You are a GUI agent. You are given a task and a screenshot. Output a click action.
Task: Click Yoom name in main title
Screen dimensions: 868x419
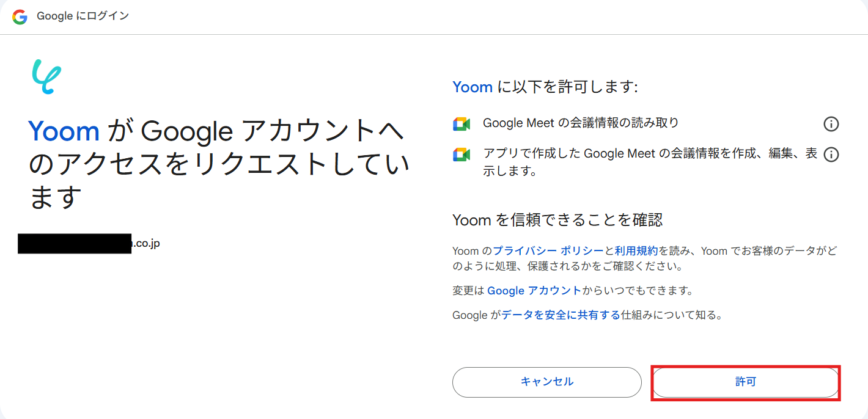tap(64, 131)
